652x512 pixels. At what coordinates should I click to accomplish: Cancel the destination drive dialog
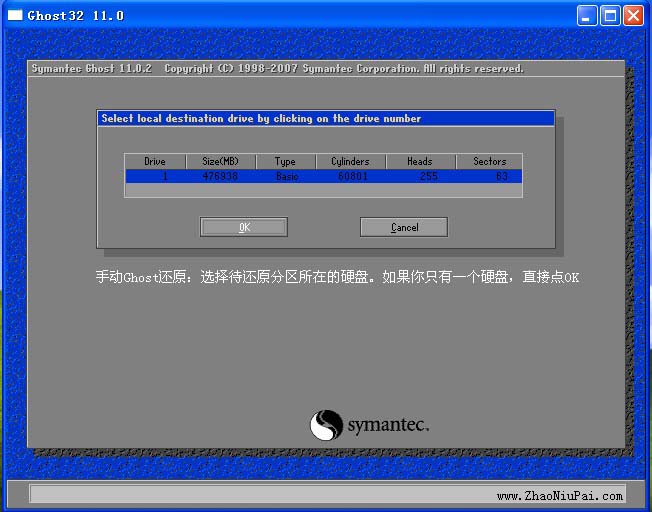click(x=404, y=227)
